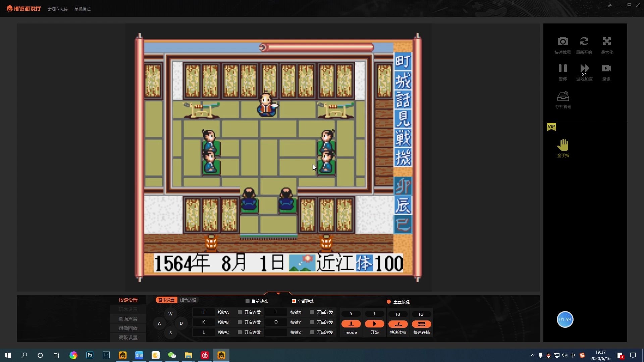Viewport: 644px width, 362px height.
Task: Click 重置按键 to reset key bindings
Action: pyautogui.click(x=398, y=302)
